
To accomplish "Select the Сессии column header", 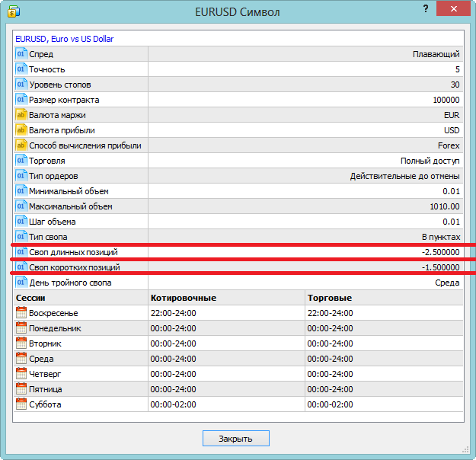I will (30, 298).
